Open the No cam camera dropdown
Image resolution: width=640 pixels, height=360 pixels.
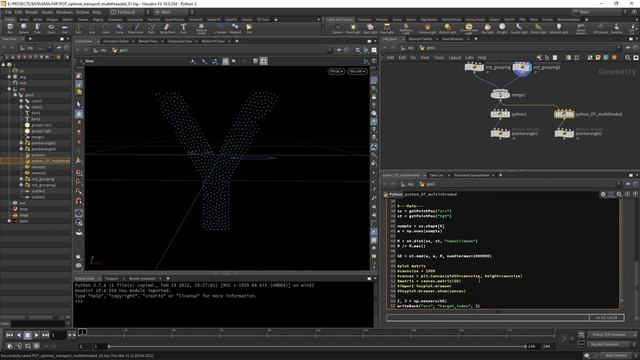point(357,71)
